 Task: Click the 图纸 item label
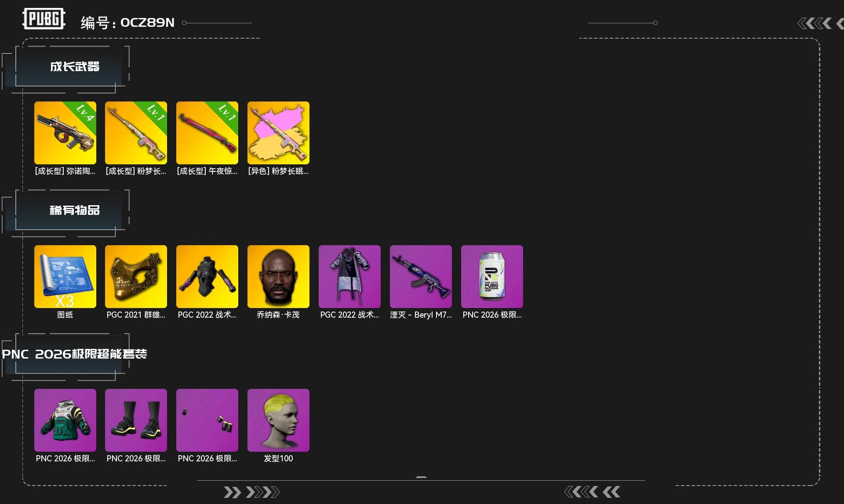pyautogui.click(x=65, y=315)
